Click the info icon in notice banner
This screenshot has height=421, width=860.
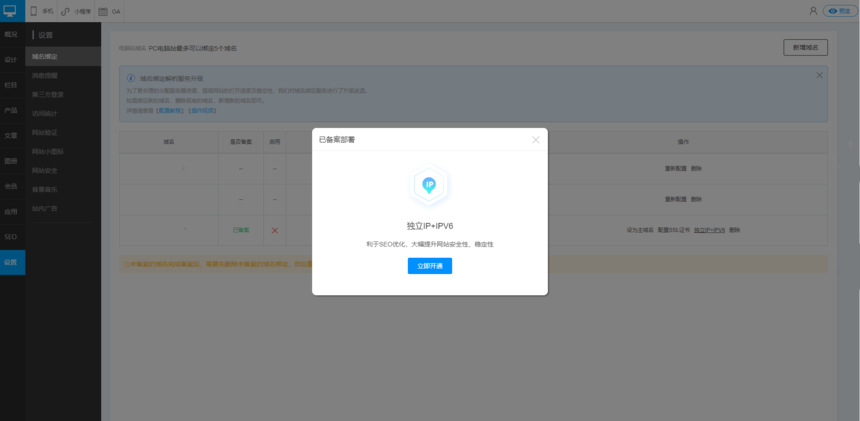131,78
